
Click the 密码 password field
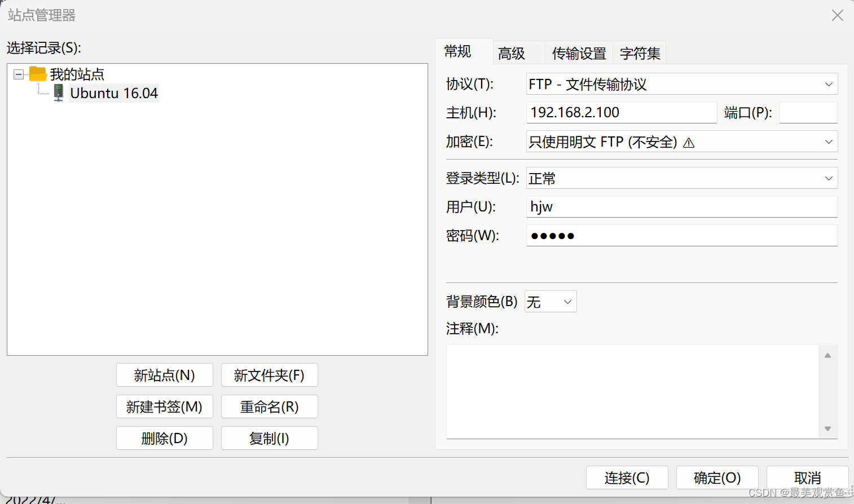pyautogui.click(x=682, y=236)
